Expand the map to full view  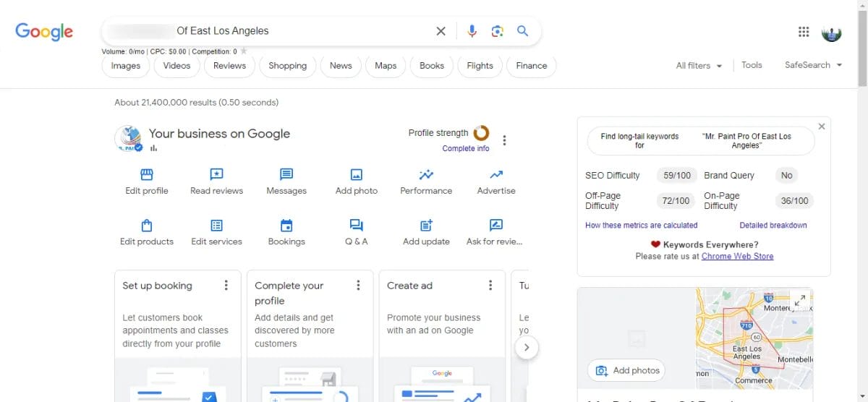tap(799, 300)
